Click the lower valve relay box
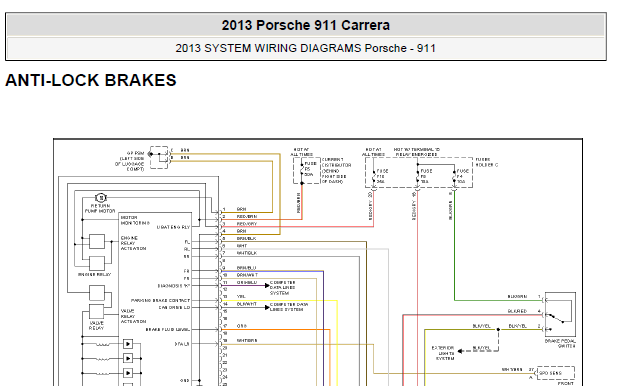This screenshot has height=386, width=621. coord(96,312)
